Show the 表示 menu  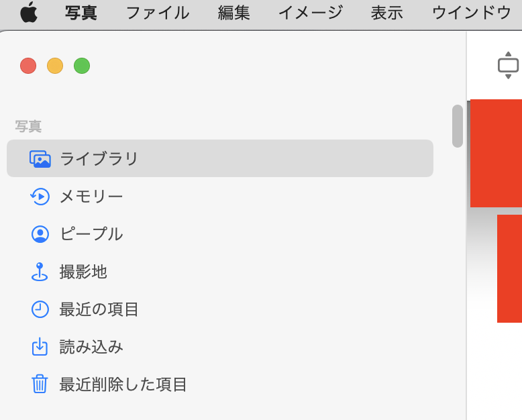tap(387, 12)
